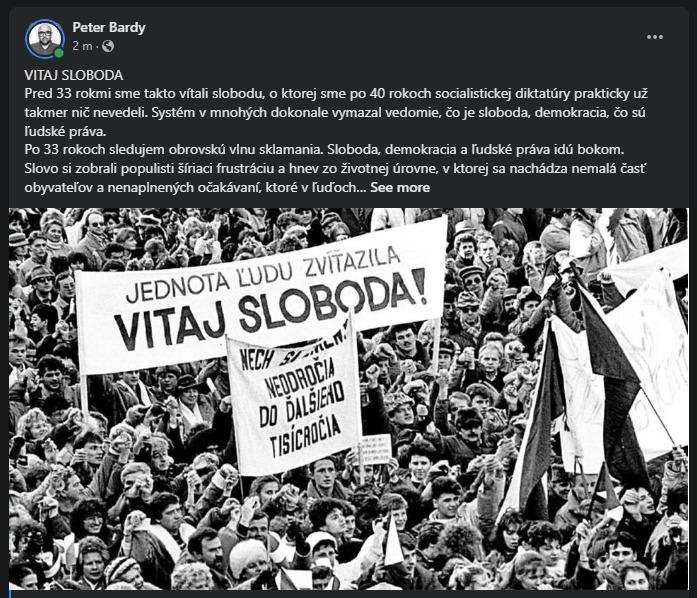Click the green online status dot

click(59, 53)
